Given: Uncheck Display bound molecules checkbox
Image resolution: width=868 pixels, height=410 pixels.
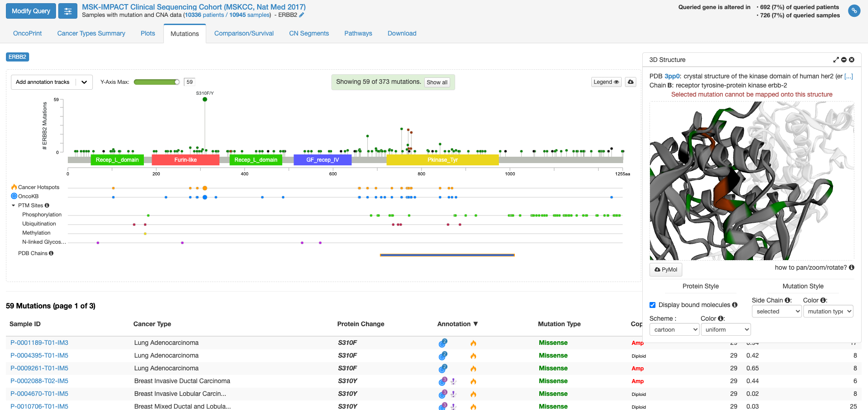Looking at the screenshot, I should point(653,305).
